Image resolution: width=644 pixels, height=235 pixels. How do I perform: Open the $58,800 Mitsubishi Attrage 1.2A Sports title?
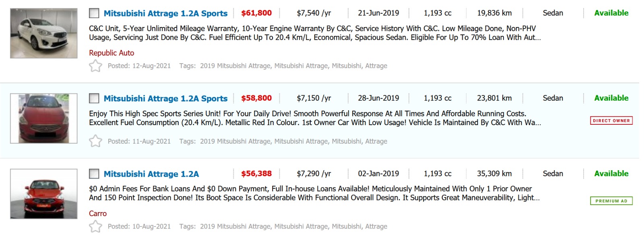tap(165, 99)
